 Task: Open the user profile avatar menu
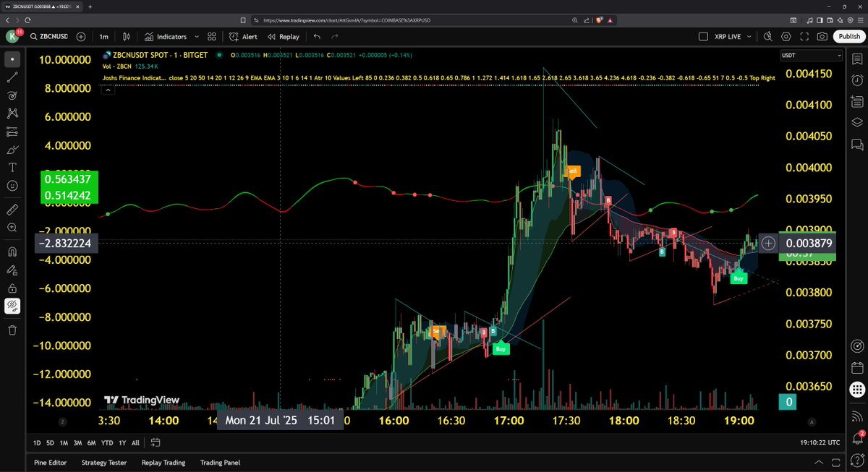(12, 36)
